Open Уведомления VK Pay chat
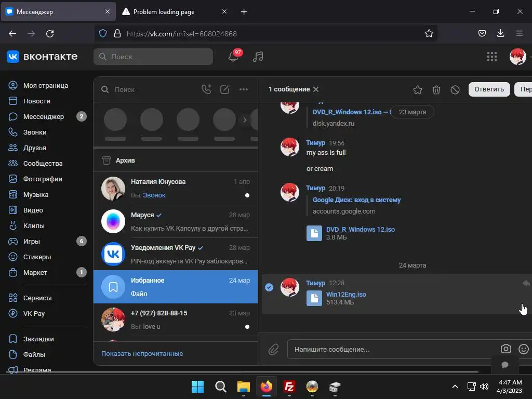The image size is (532, 399). tap(176, 254)
